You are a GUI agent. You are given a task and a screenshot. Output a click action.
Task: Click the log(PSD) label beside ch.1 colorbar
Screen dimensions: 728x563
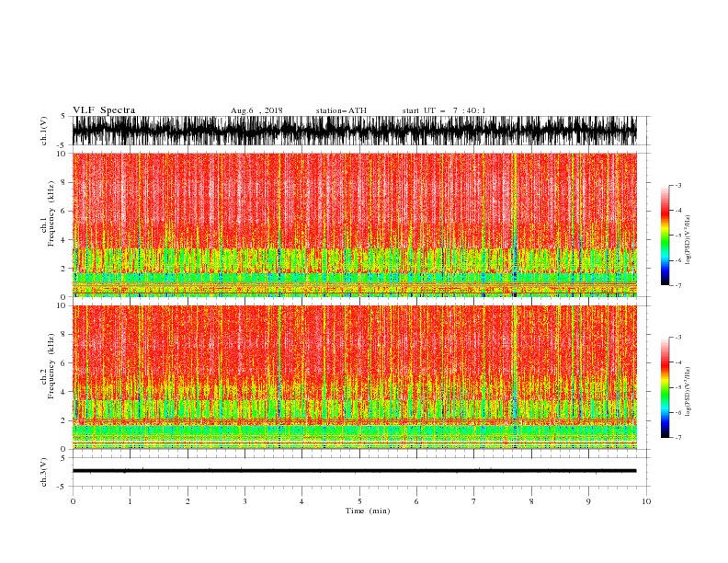688,240
